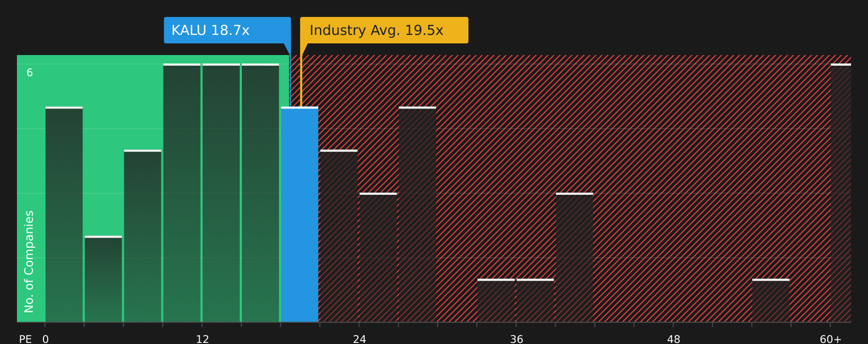Select the bar starting at PE 36

pos(535,301)
